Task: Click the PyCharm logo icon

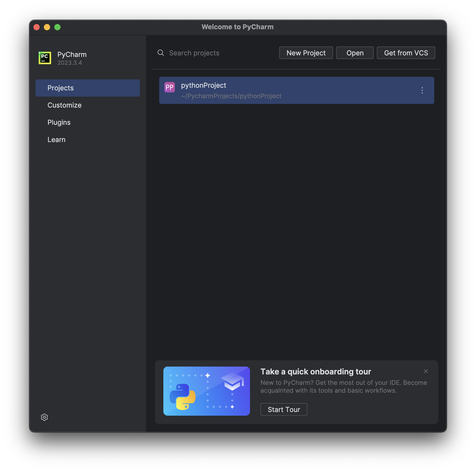Action: [x=45, y=58]
